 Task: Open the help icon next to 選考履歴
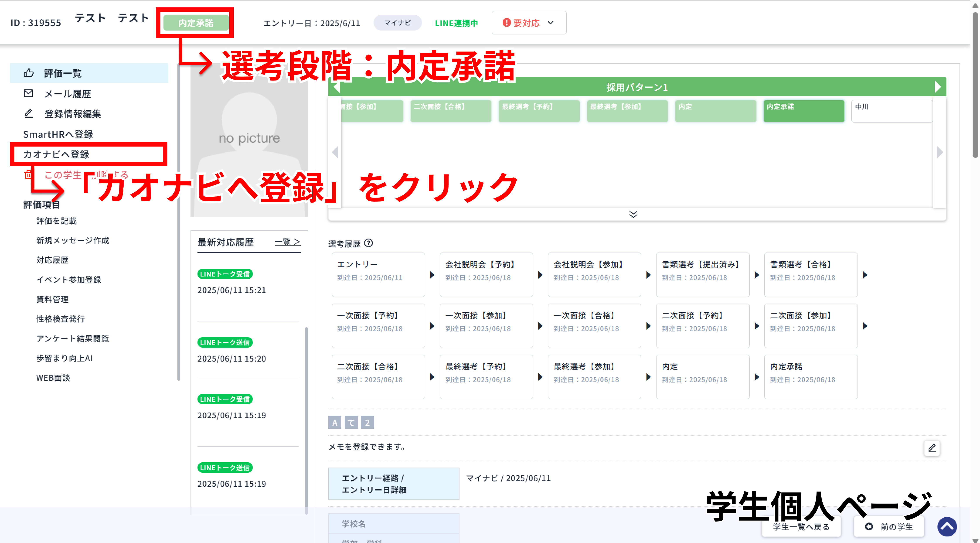pos(368,244)
